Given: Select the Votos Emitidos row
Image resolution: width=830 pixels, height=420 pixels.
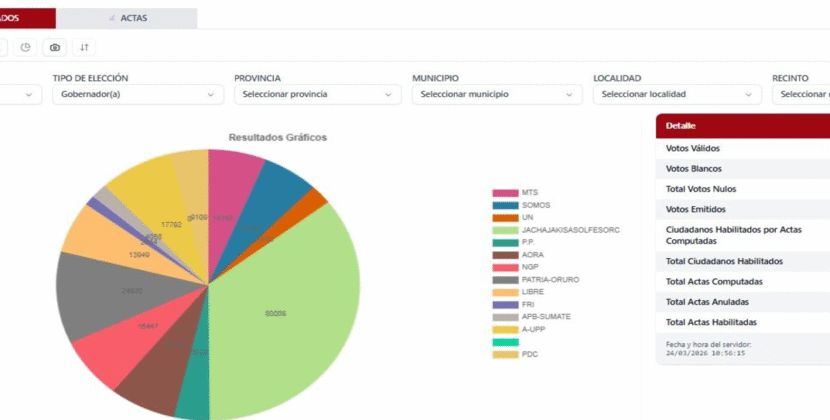Looking at the screenshot, I should pyautogui.click(x=743, y=209).
